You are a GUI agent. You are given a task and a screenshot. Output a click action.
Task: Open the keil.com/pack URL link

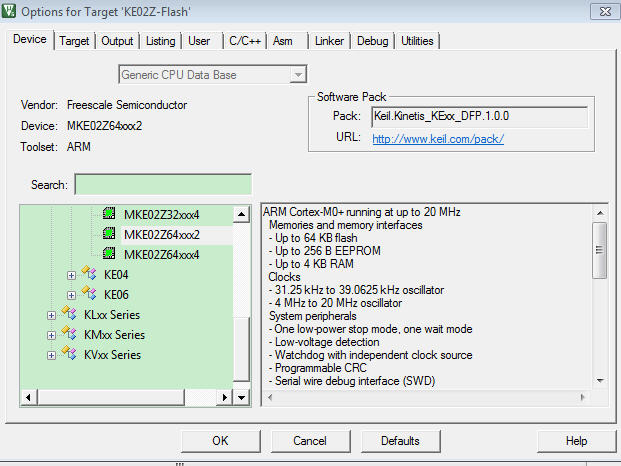click(438, 139)
